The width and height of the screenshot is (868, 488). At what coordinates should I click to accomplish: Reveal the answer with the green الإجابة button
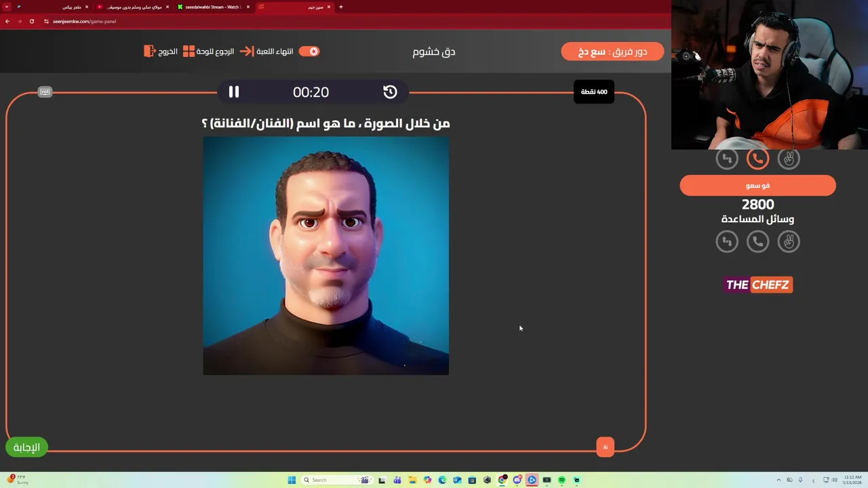click(27, 447)
